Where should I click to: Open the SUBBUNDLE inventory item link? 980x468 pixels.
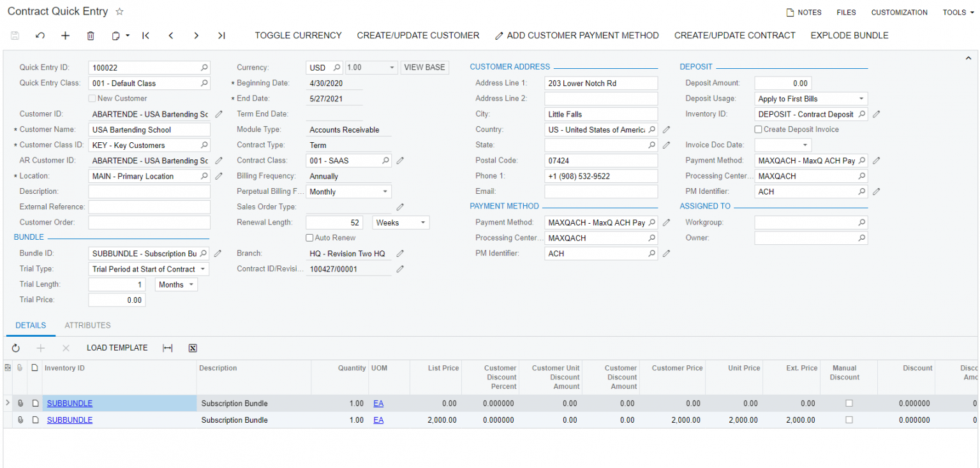pos(69,403)
